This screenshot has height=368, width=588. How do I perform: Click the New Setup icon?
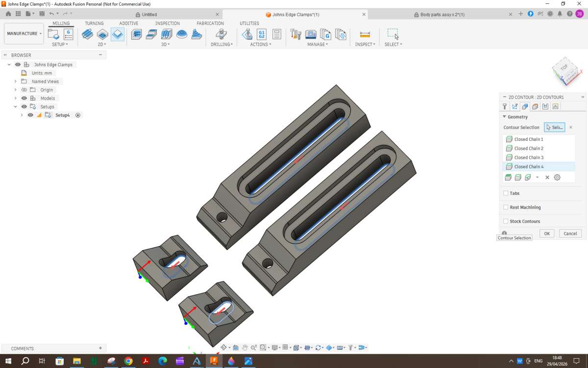click(53, 34)
